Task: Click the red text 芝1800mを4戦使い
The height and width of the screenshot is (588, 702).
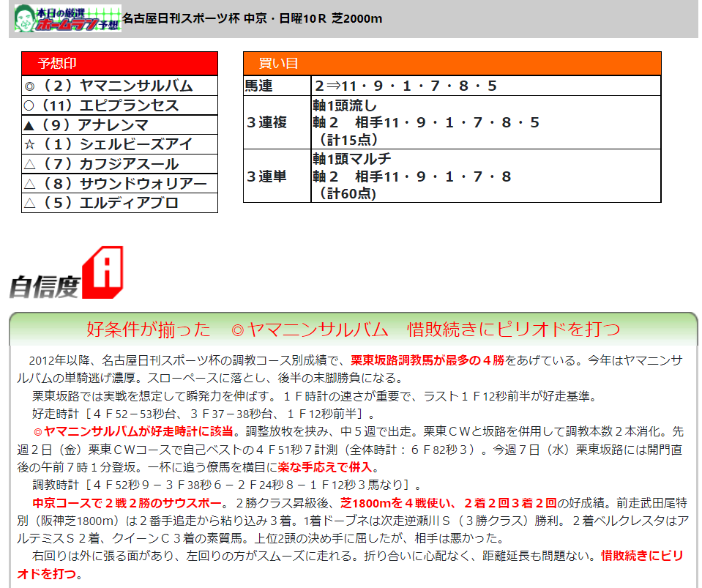Action: pos(394,503)
